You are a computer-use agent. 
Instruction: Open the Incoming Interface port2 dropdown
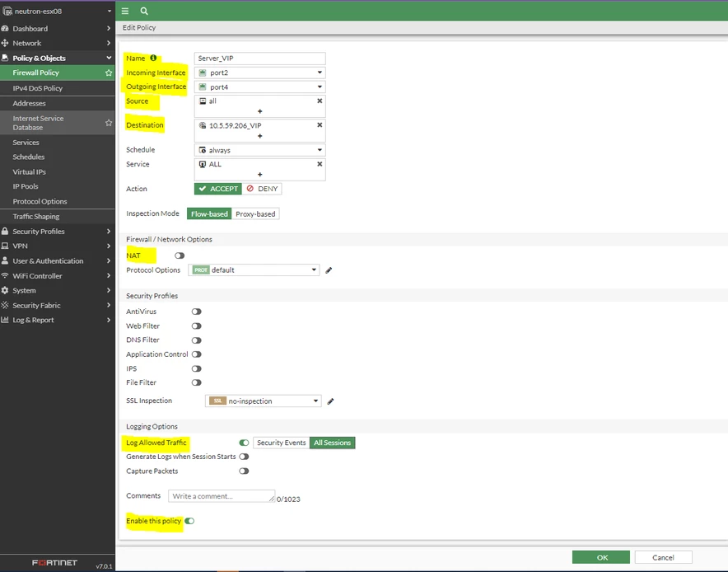(260, 73)
